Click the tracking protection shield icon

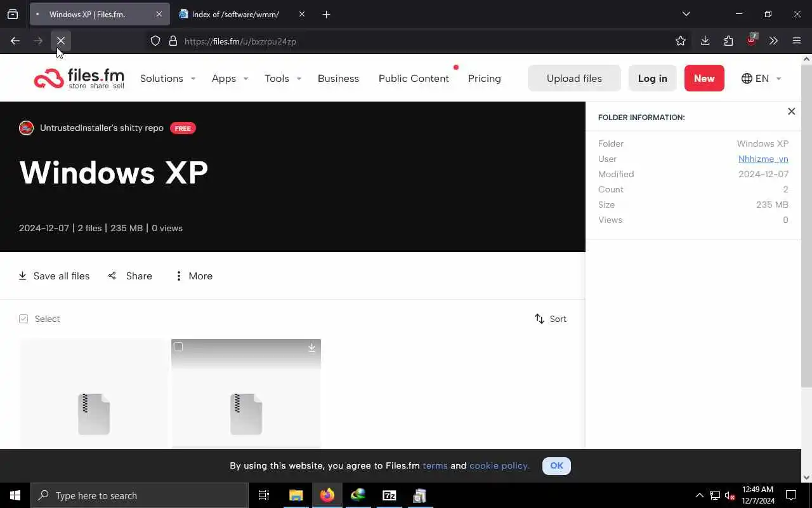pyautogui.click(x=155, y=41)
